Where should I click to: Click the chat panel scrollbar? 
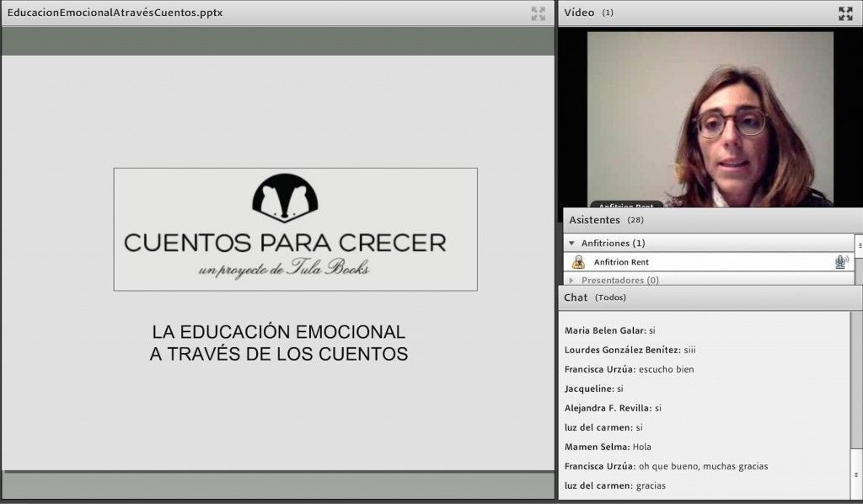[x=856, y=405]
